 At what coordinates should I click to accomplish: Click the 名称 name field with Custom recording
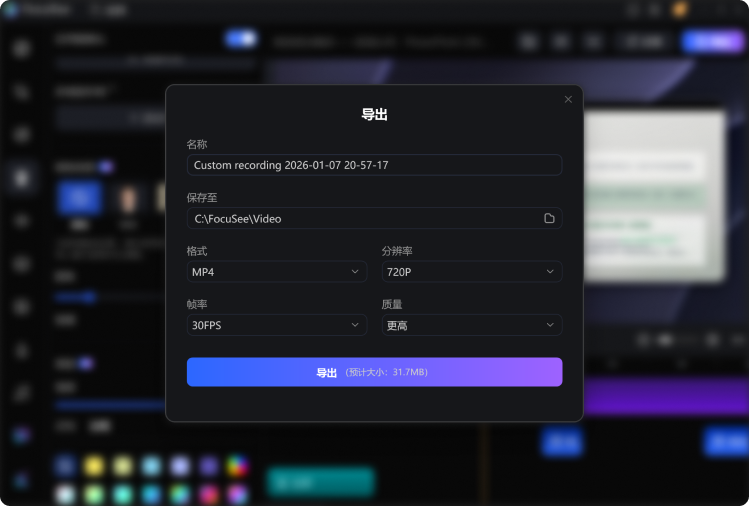[374, 165]
